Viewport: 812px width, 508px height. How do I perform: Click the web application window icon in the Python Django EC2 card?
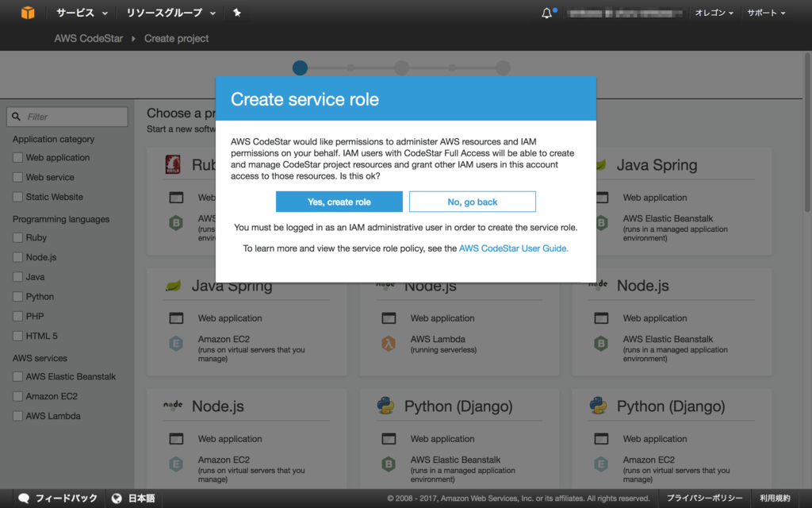click(601, 439)
